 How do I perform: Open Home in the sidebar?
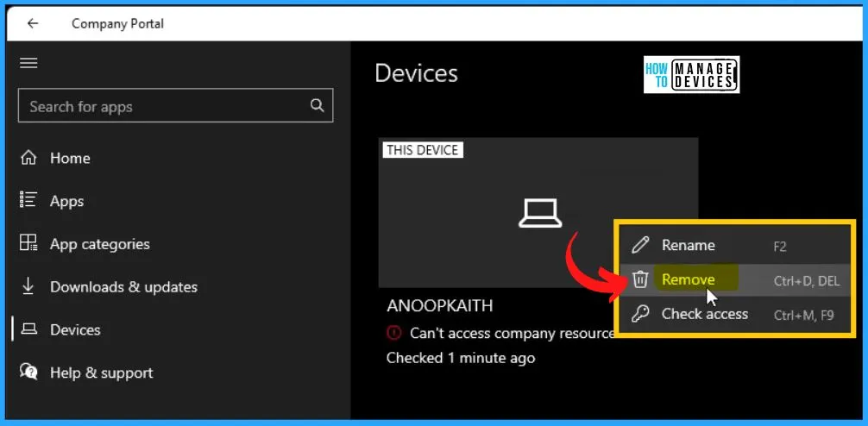(70, 158)
